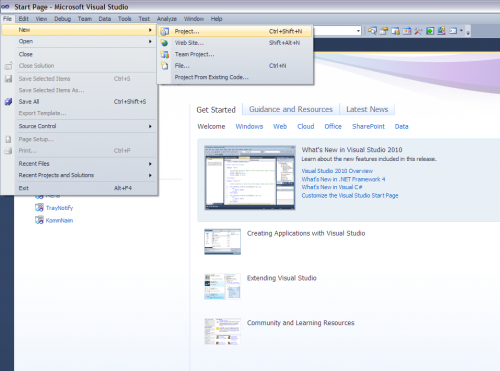Open the TrayNotify recent project
The width and height of the screenshot is (500, 371).
59,208
